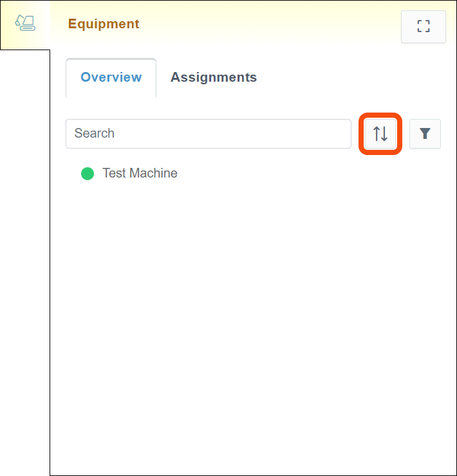Select the Overview tab
The width and height of the screenshot is (457, 476).
(111, 77)
